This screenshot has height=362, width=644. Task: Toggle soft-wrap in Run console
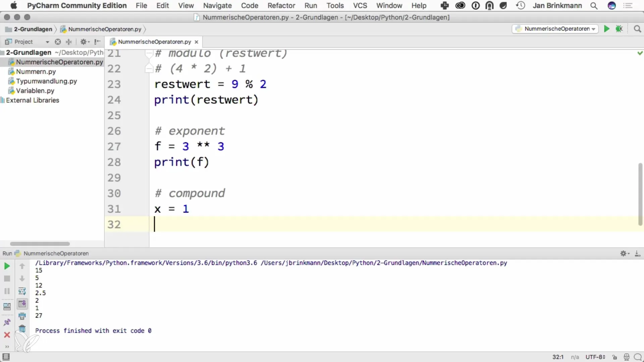(x=22, y=291)
